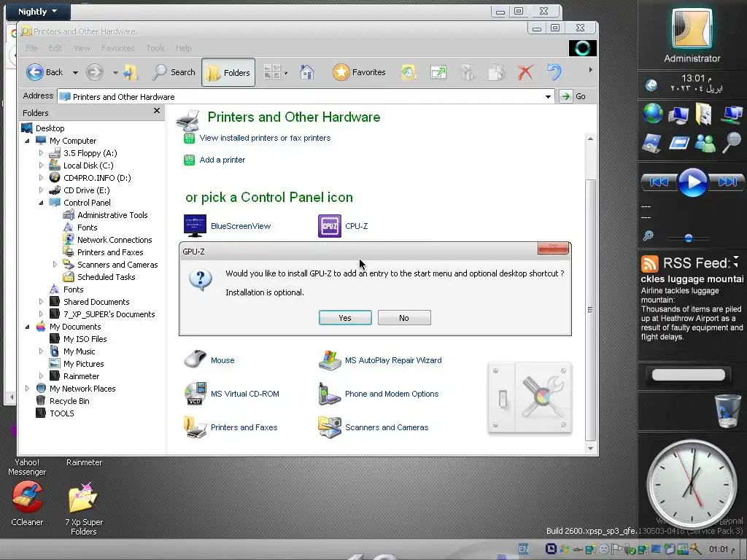
Task: Click the magnifier icon in sidebar launcher
Action: click(731, 142)
